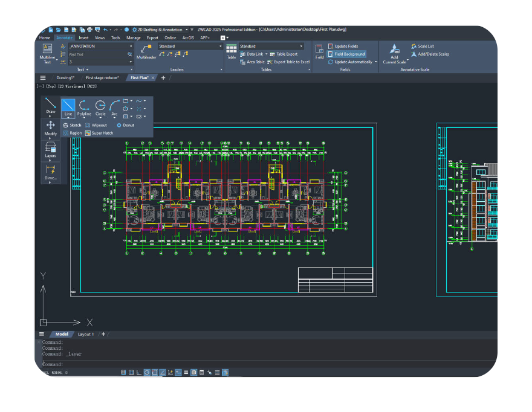
Task: Select the Wipeout tool
Action: click(96, 125)
